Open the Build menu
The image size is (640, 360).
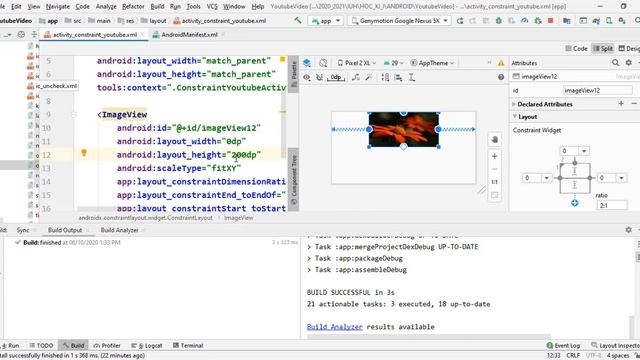pyautogui.click(x=157, y=7)
